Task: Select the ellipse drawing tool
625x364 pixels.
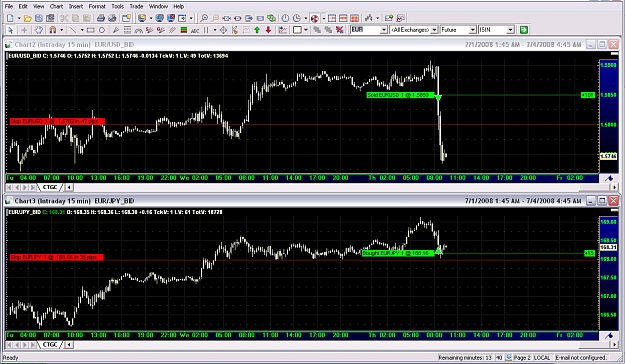Action: (102, 30)
